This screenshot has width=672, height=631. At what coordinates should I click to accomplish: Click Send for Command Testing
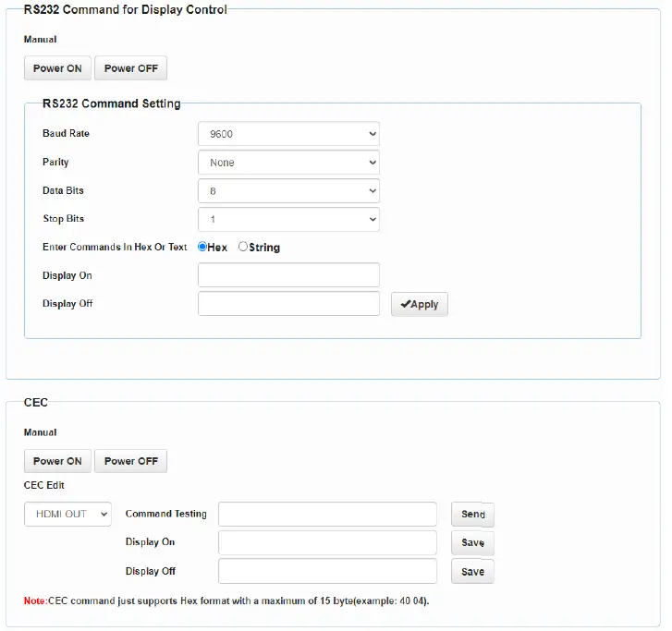[472, 515]
